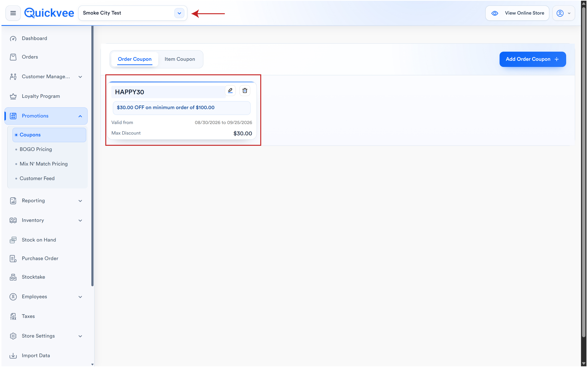This screenshot has width=588, height=367.
Task: Click the Taxes icon in the sidebar
Action: (x=13, y=316)
